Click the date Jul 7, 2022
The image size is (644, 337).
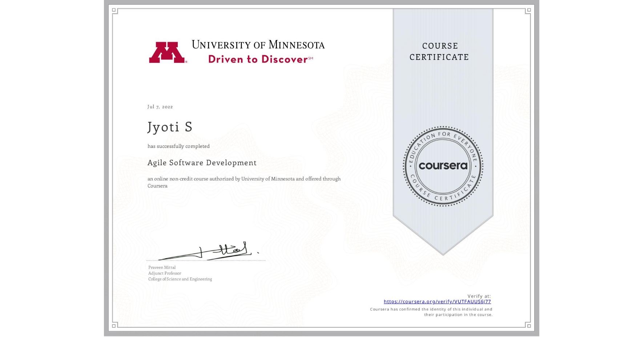159,107
